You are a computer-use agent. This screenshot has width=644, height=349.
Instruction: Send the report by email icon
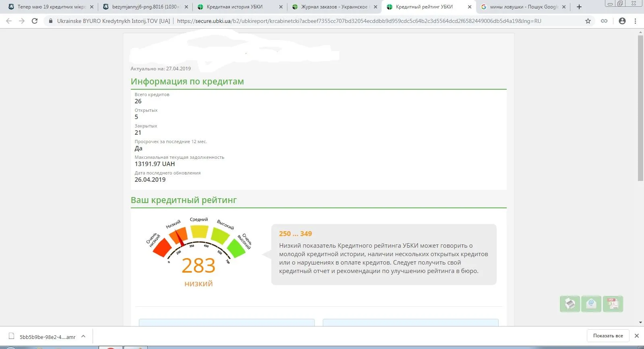click(591, 304)
